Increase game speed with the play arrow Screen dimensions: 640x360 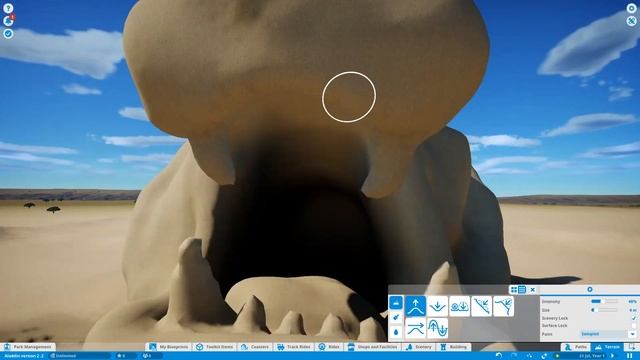[x=612, y=356]
